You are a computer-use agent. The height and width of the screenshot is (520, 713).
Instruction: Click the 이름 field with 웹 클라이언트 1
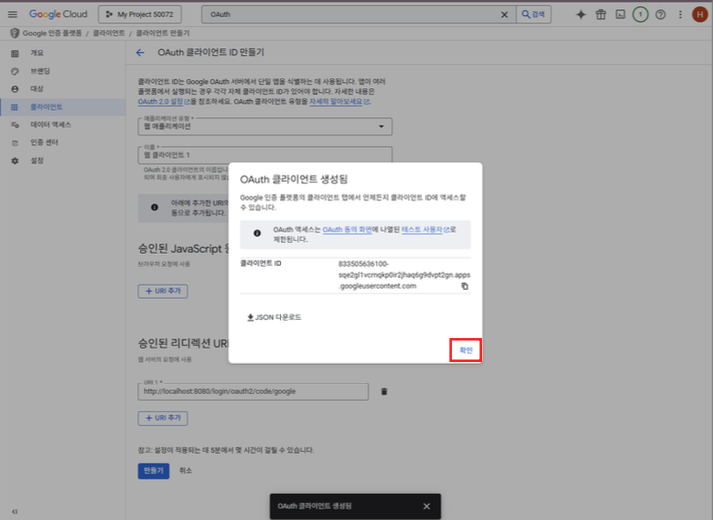[x=265, y=155]
